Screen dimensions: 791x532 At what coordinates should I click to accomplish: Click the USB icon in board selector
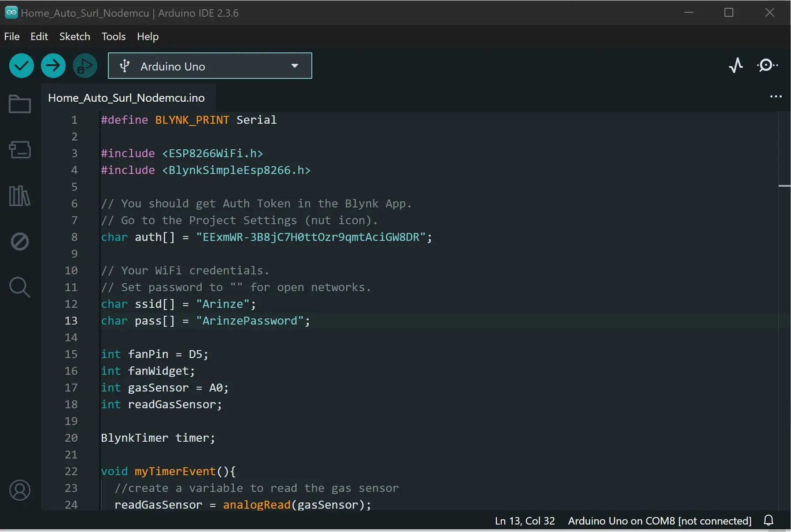[x=125, y=66]
